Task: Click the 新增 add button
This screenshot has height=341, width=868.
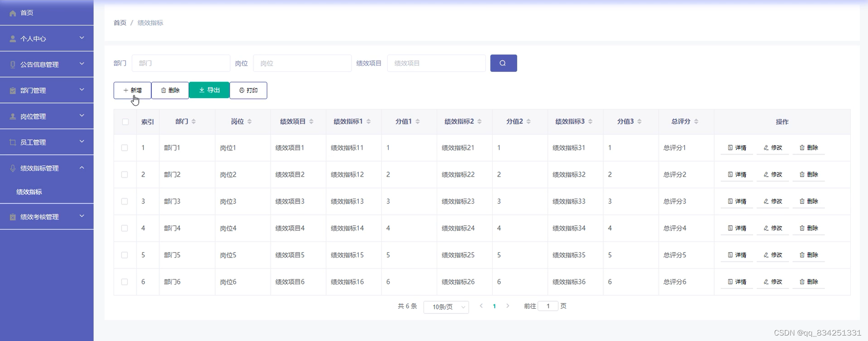Action: point(132,90)
